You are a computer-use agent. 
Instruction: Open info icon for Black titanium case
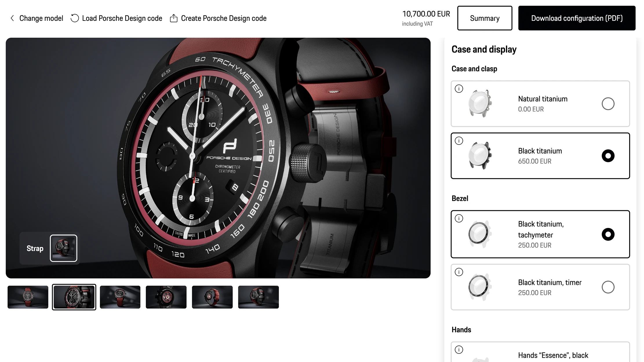click(x=459, y=141)
